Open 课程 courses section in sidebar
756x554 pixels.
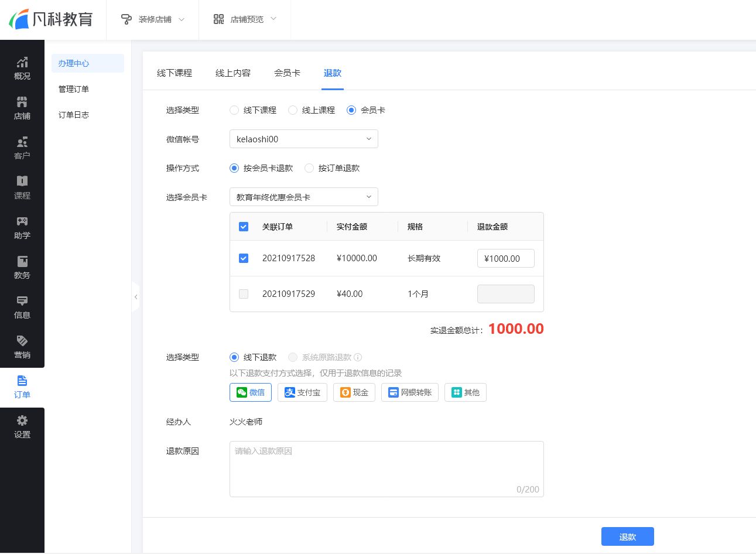click(x=22, y=189)
